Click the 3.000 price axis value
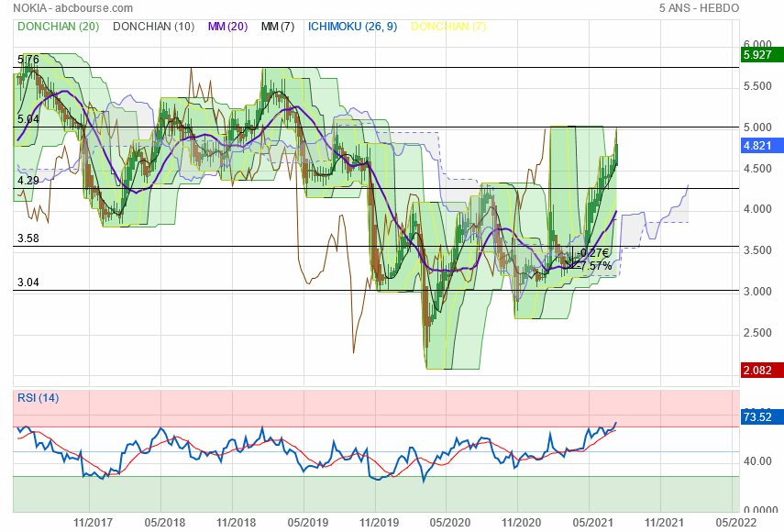The height and width of the screenshot is (532, 784). (x=757, y=291)
